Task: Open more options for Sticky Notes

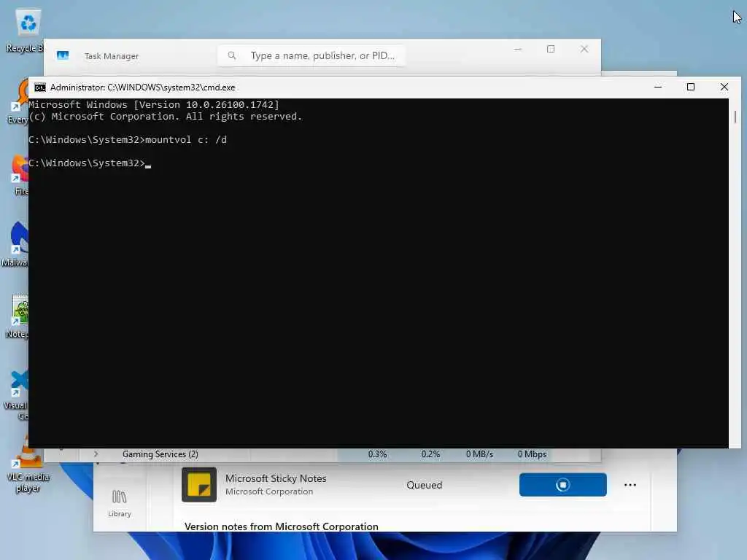Action: 630,485
